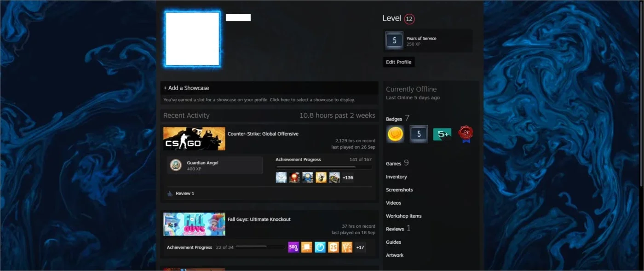Click the gold coin badge under Badges
Viewport: 644px width, 271px height.
(x=395, y=134)
